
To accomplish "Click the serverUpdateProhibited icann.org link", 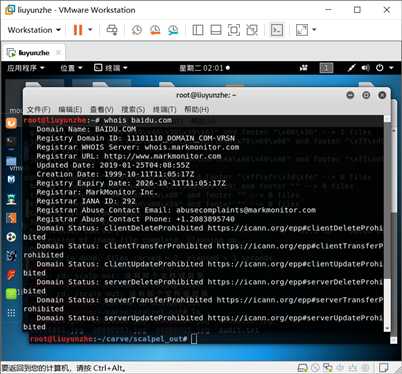I will 295,318.
